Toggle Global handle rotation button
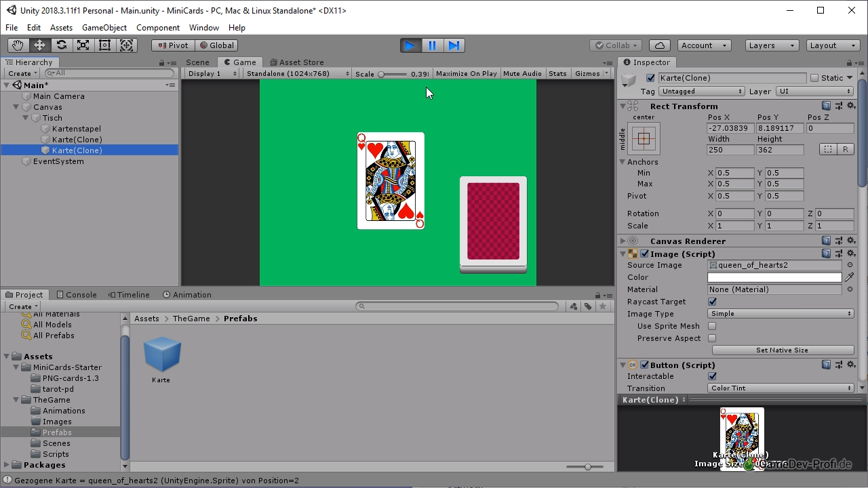 click(x=216, y=45)
